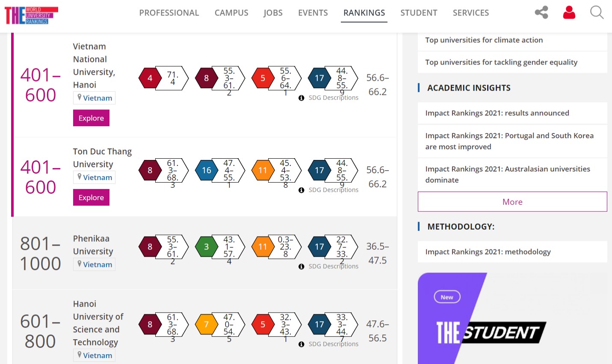This screenshot has height=364, width=612.
Task: Click the More button under Academic Insights
Action: pyautogui.click(x=512, y=202)
